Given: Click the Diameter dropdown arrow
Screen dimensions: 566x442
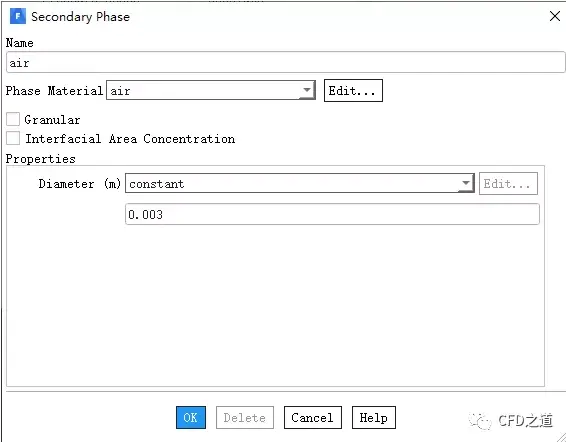Looking at the screenshot, I should [x=466, y=183].
